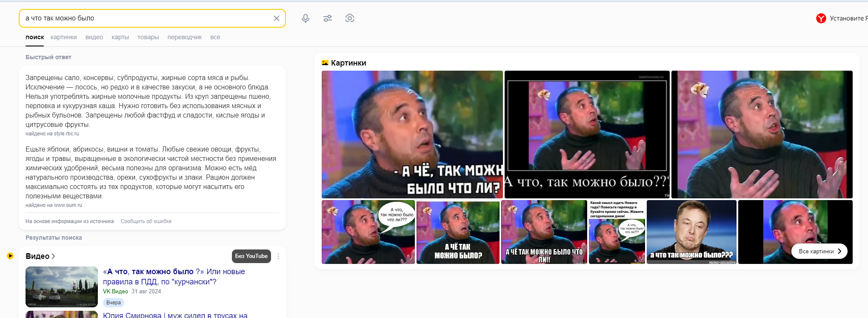This screenshot has height=318, width=868.
Task: Clear the search query with the X icon
Action: click(x=277, y=18)
